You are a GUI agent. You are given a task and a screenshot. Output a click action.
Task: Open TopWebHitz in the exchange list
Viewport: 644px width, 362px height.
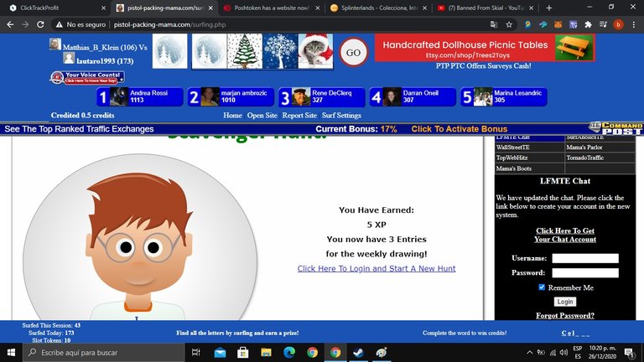[512, 158]
